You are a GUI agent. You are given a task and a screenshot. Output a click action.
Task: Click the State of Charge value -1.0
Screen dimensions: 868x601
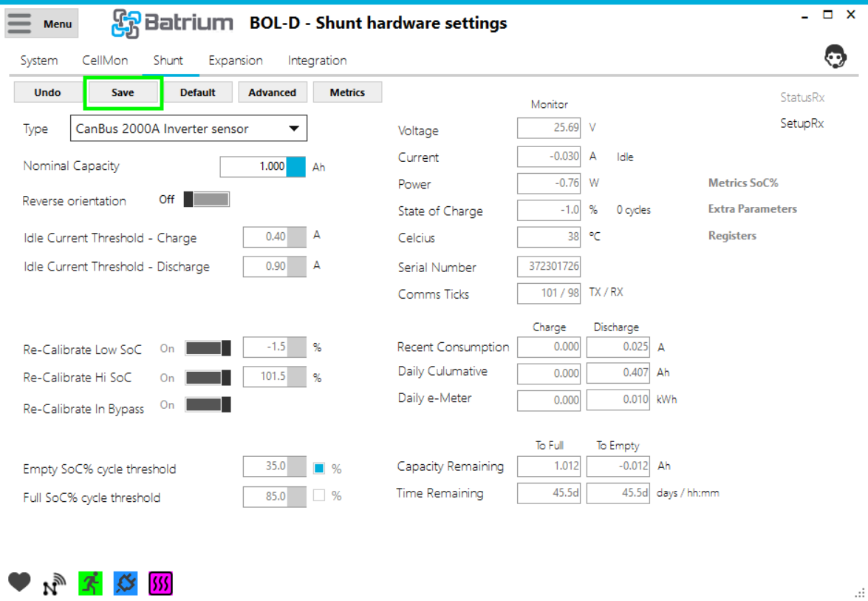pyautogui.click(x=549, y=211)
